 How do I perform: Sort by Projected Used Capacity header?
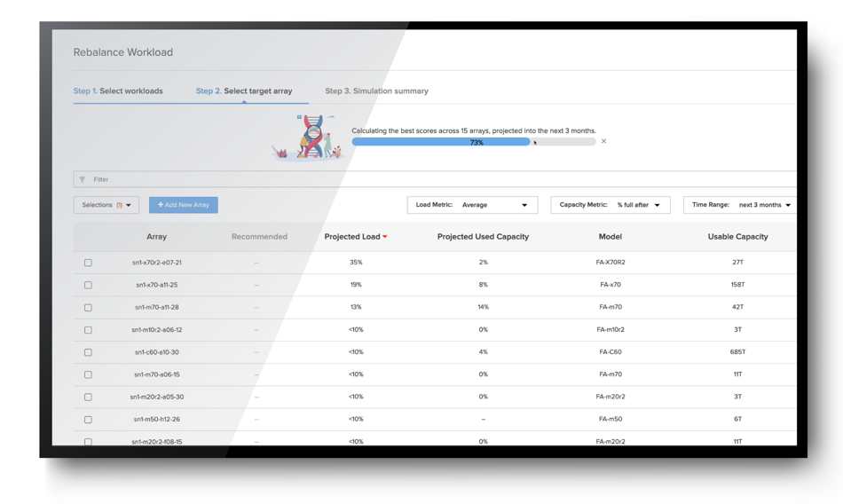coord(483,237)
